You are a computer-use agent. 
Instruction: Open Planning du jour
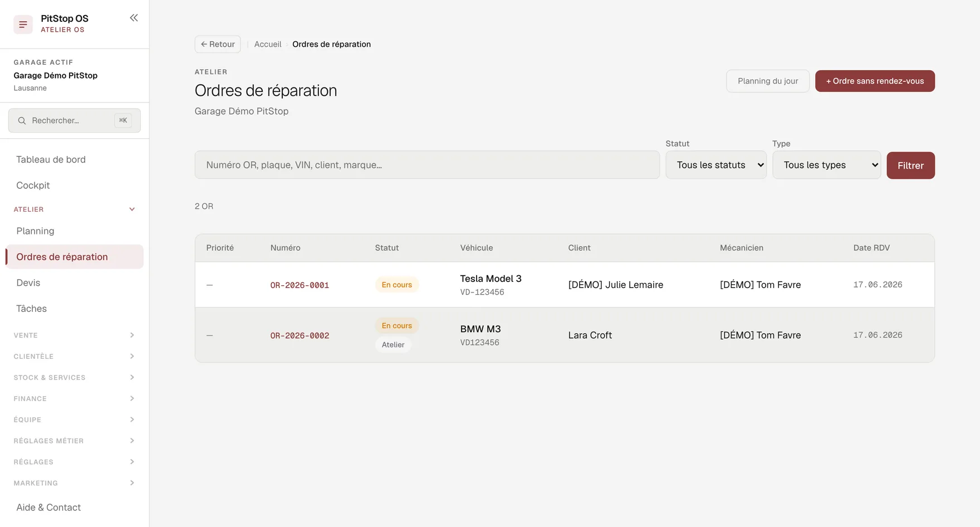pyautogui.click(x=767, y=81)
